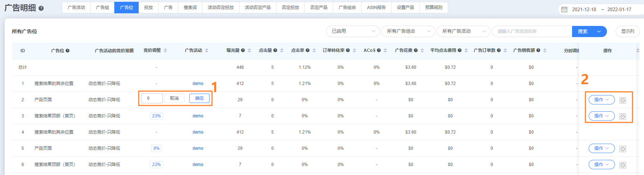Image resolution: width=644 pixels, height=175 pixels.
Task: Click help icon next to 订单转化率
Action: click(x=348, y=50)
